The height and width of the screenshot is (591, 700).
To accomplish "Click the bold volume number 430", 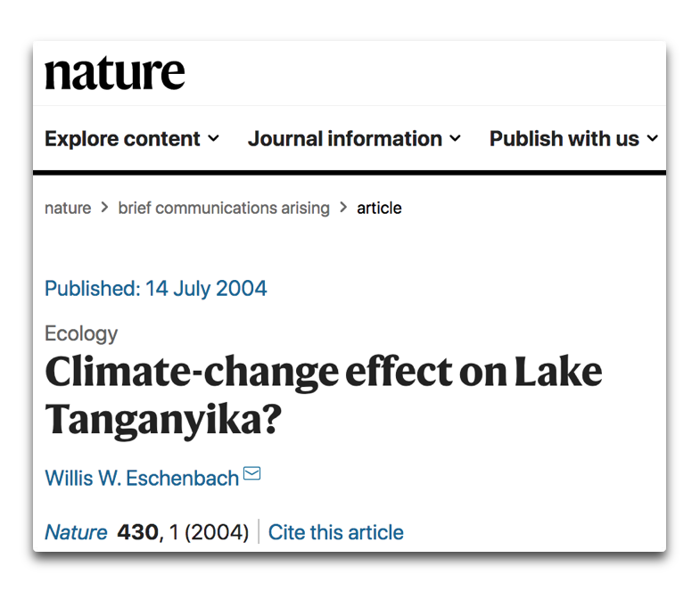I will point(136,532).
